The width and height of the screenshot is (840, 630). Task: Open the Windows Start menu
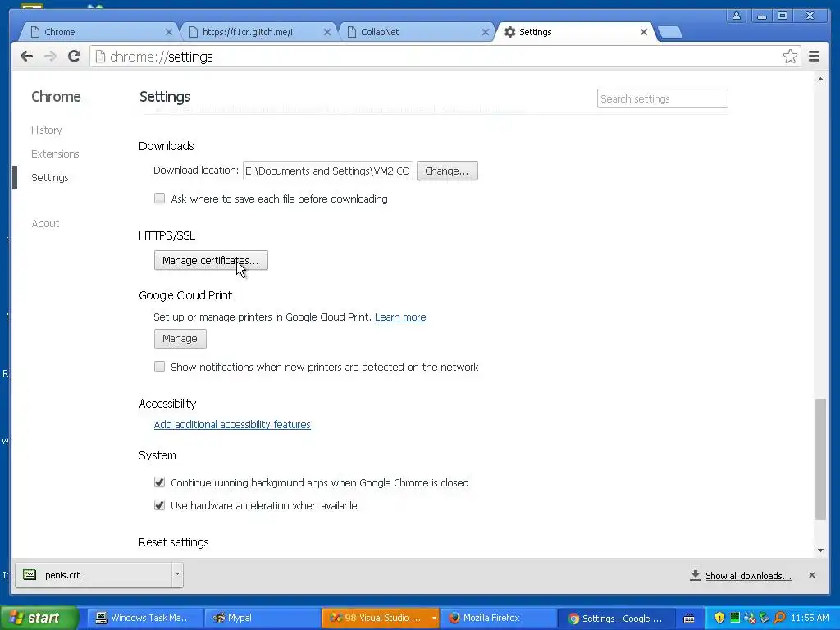point(39,618)
